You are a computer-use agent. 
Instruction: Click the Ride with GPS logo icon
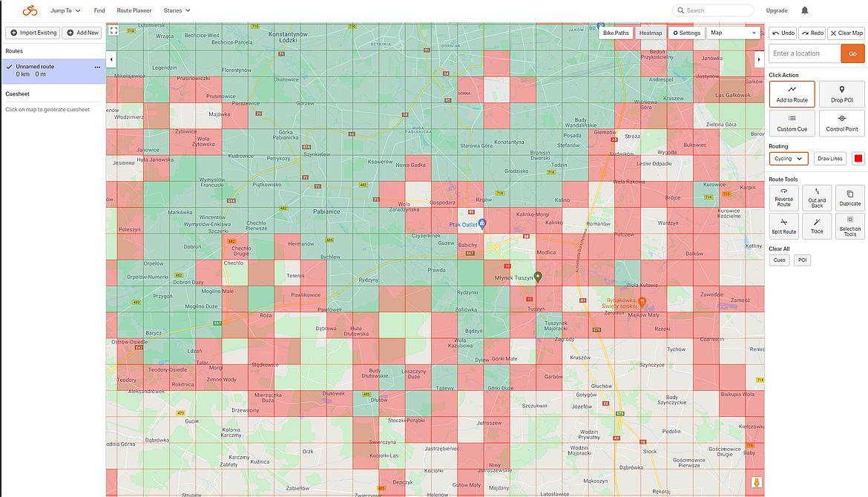pos(30,10)
